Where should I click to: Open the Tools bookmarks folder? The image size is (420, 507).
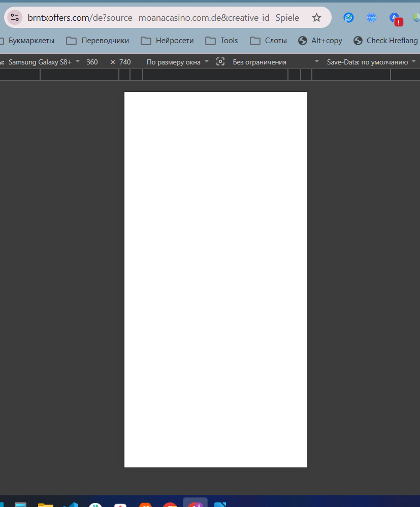click(221, 41)
